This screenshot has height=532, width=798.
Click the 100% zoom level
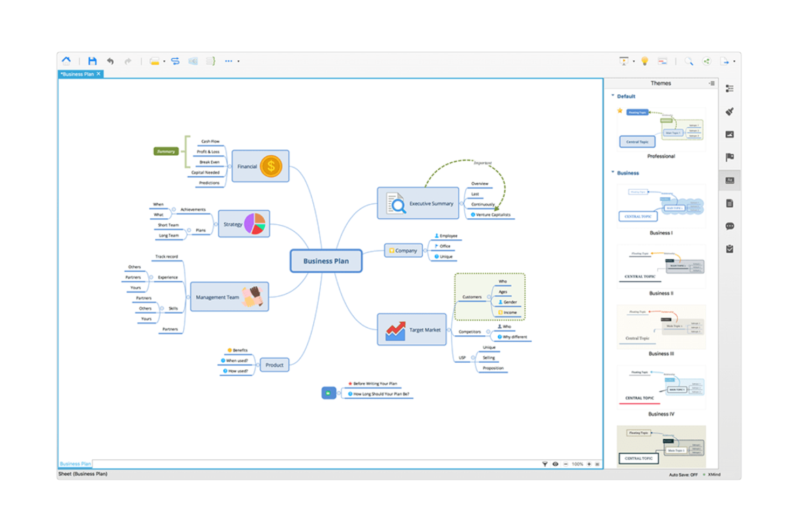tap(577, 464)
